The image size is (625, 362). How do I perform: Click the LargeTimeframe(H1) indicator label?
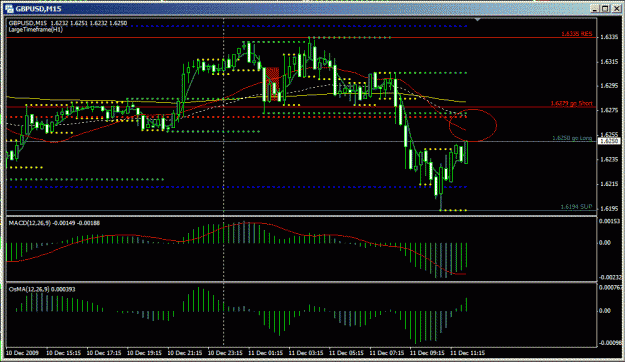tap(35, 30)
